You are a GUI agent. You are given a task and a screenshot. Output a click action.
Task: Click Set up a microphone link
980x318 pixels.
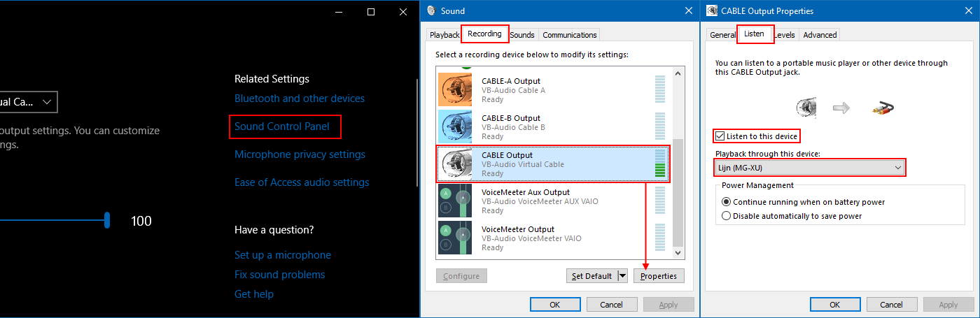[x=283, y=255]
